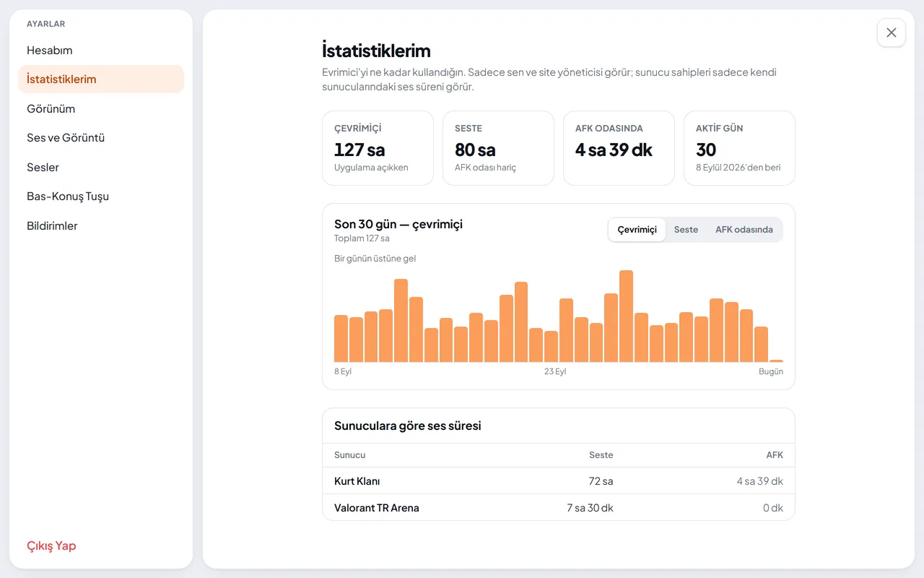Click the 0 dk AFK cell
The width and height of the screenshot is (924, 578).
[x=773, y=508]
